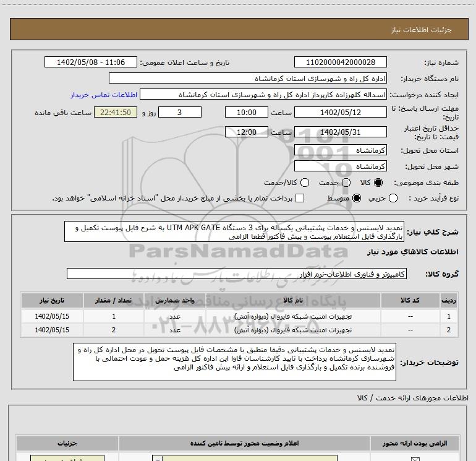Select row 1 firewall equipment item name
The image size is (476, 461).
[293, 317]
